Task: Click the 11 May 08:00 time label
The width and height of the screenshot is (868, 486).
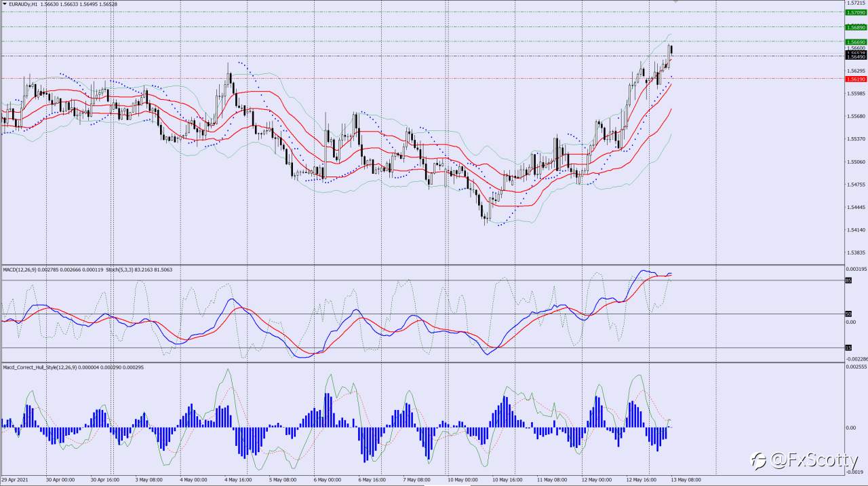Action: [x=552, y=479]
